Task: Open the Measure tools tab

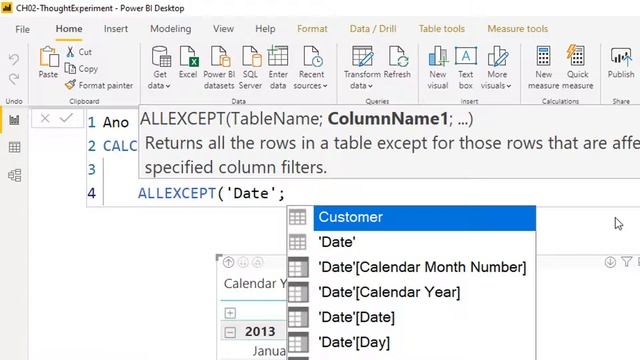Action: click(518, 29)
